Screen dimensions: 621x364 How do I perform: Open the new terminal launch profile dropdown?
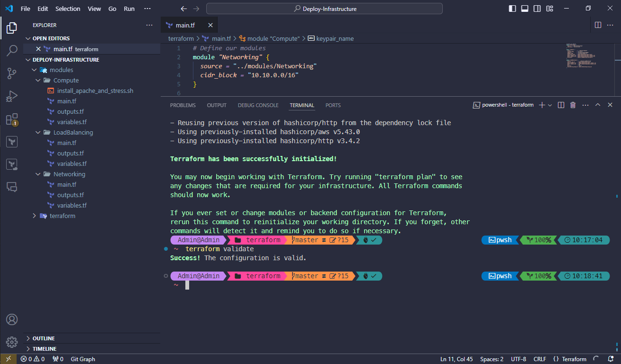pos(550,105)
